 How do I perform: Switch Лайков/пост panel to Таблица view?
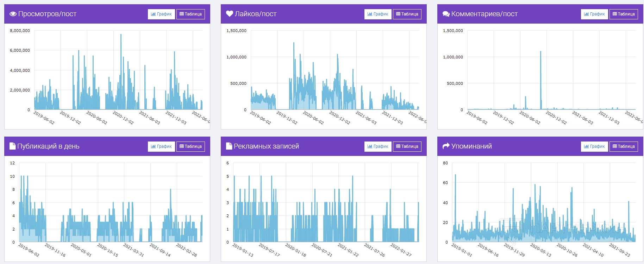tap(407, 14)
